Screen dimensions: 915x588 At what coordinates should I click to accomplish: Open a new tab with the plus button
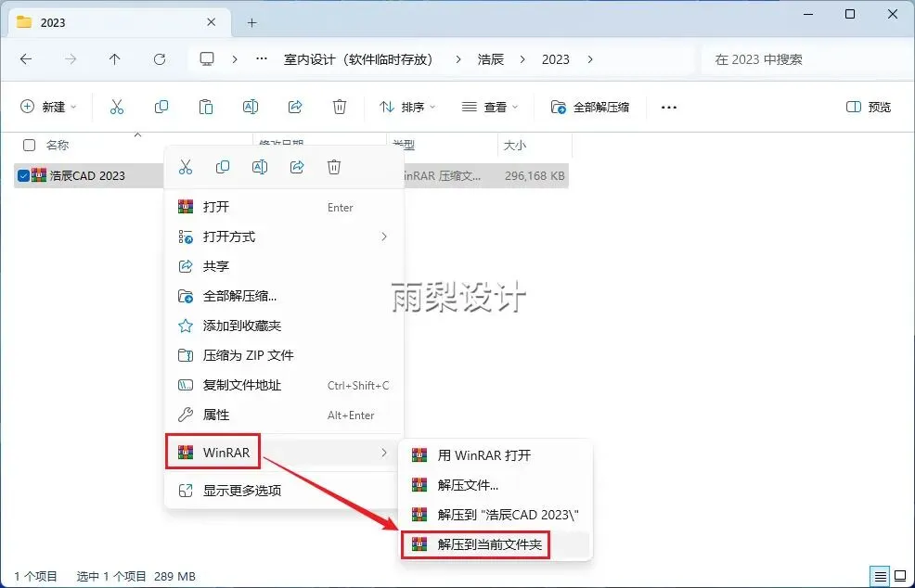coord(252,23)
